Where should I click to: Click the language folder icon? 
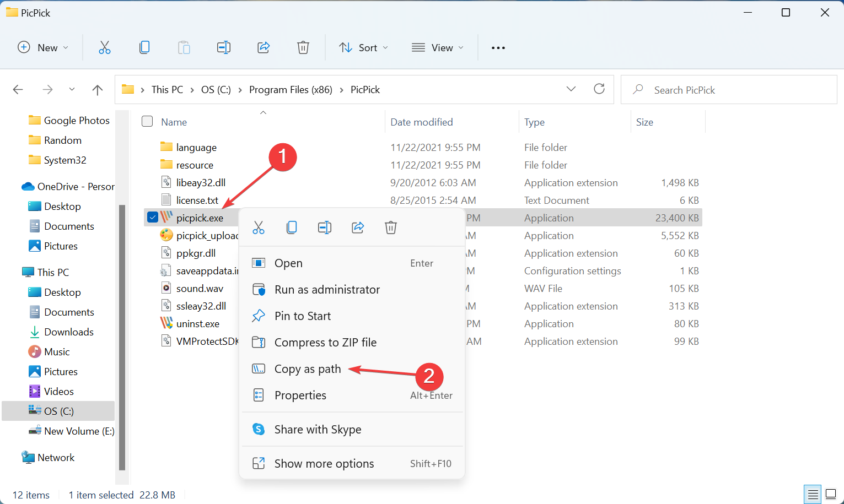pyautogui.click(x=166, y=147)
